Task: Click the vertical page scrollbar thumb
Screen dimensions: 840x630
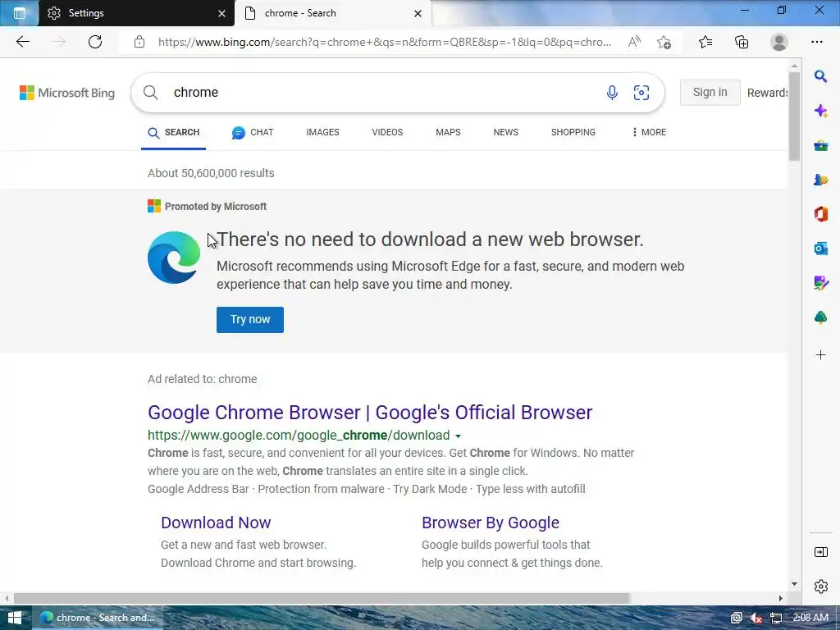Action: pyautogui.click(x=794, y=116)
